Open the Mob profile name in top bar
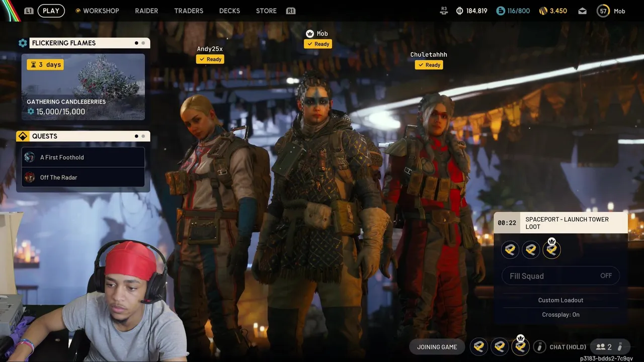The width and height of the screenshot is (644, 362). (x=619, y=11)
